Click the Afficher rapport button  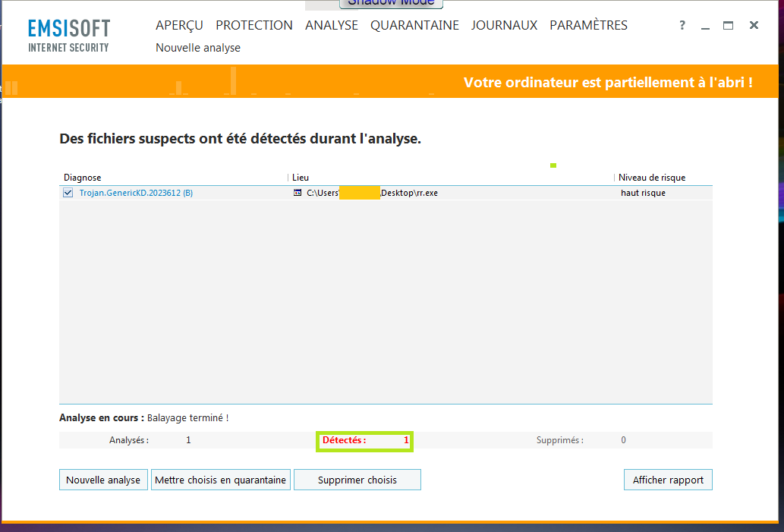click(x=668, y=480)
